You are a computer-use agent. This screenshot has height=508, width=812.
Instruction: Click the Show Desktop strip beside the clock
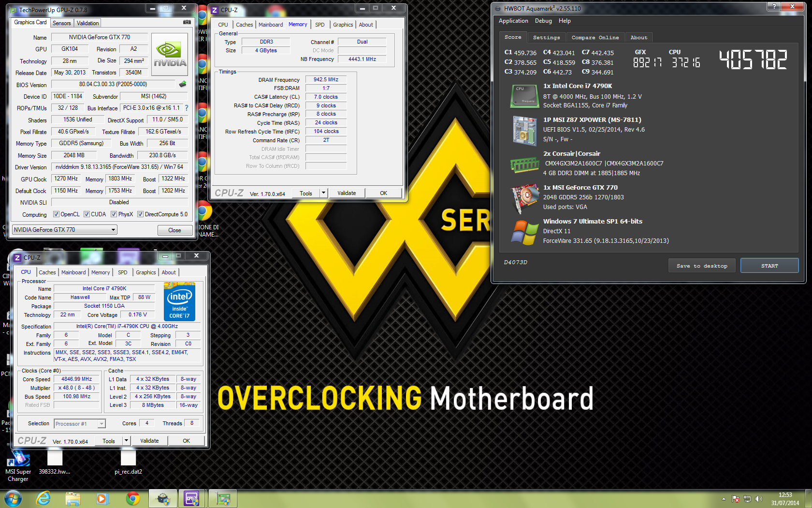point(808,499)
